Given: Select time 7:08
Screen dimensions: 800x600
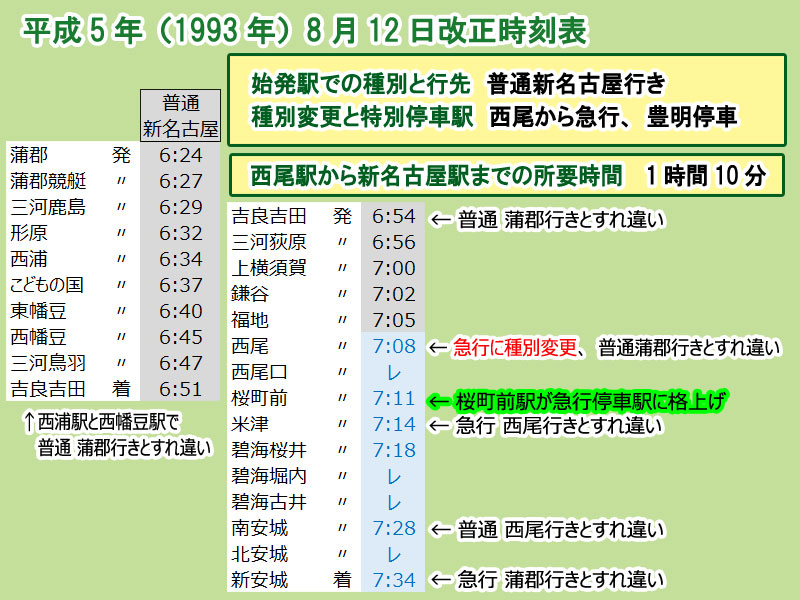Looking at the screenshot, I should point(393,346).
